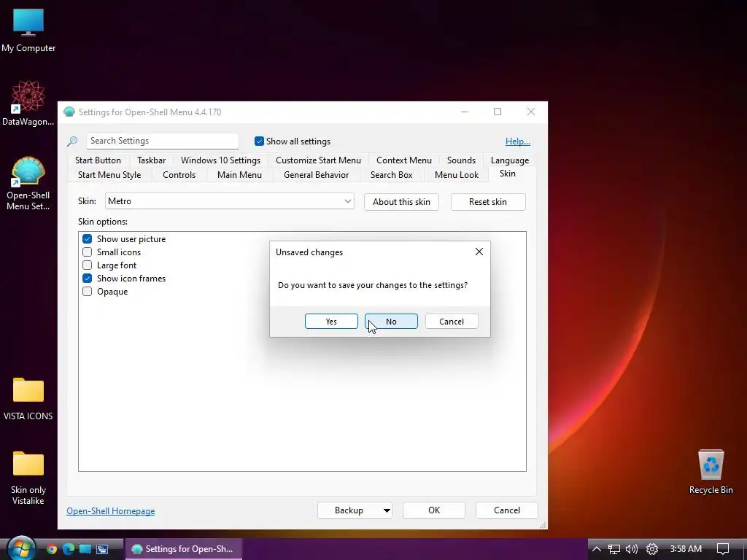Uncheck Show user picture

[88, 238]
